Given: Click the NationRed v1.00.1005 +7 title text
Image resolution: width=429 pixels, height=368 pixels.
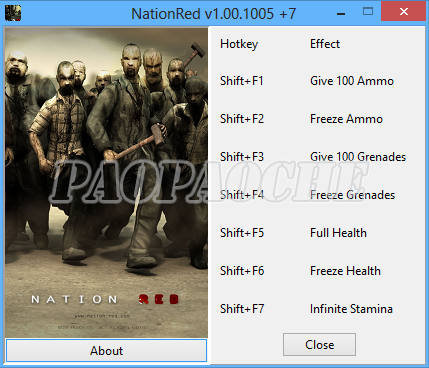Looking at the screenshot, I should (x=214, y=14).
